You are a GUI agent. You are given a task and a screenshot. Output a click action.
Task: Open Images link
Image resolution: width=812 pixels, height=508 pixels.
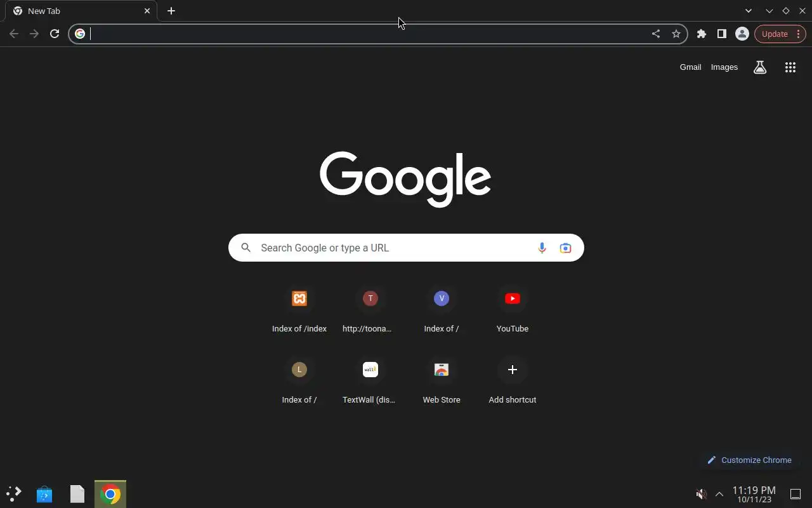click(x=724, y=67)
